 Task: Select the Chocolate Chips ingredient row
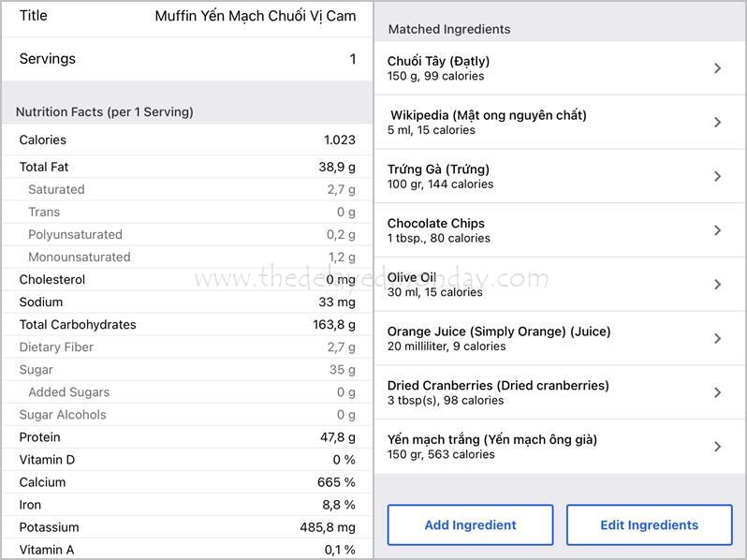tap(543, 230)
